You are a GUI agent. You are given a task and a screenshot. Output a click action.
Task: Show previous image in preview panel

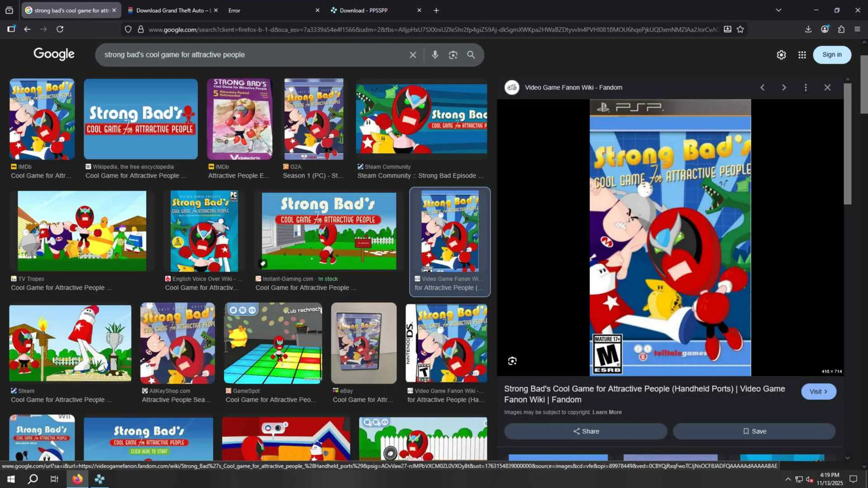tap(762, 88)
